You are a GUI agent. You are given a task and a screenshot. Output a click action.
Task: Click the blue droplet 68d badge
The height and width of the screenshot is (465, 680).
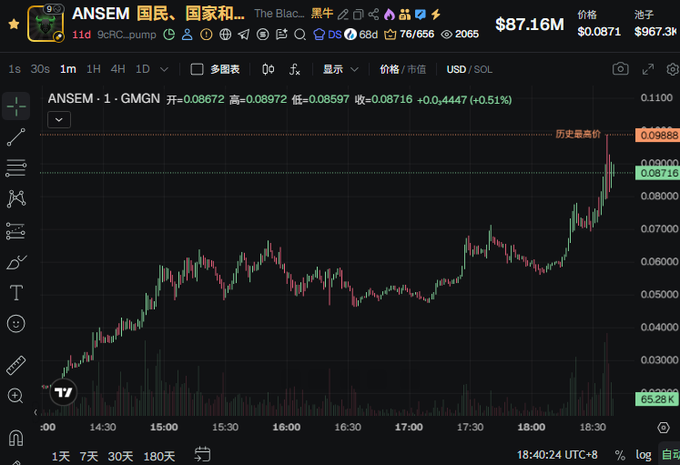[361, 34]
